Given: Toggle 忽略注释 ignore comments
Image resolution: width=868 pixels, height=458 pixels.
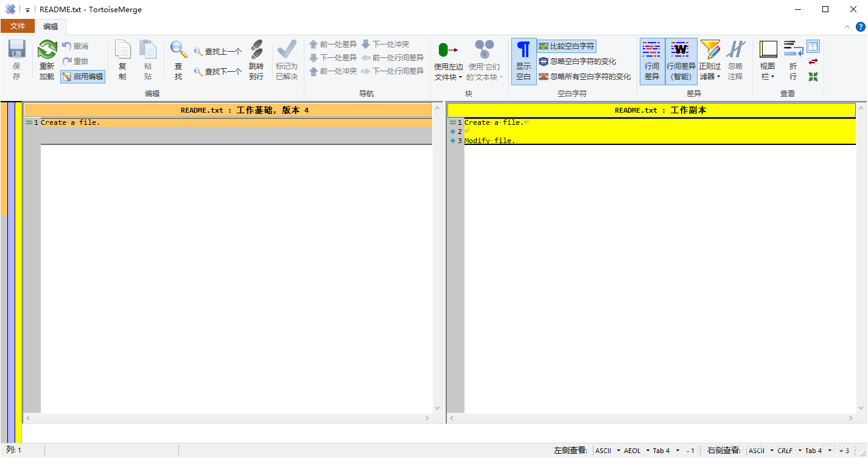Looking at the screenshot, I should (x=735, y=60).
